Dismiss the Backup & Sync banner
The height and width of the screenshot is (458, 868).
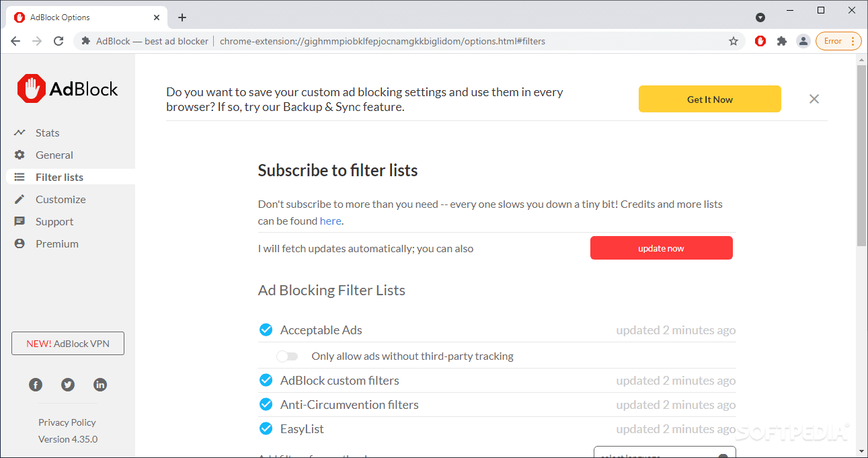coord(814,99)
